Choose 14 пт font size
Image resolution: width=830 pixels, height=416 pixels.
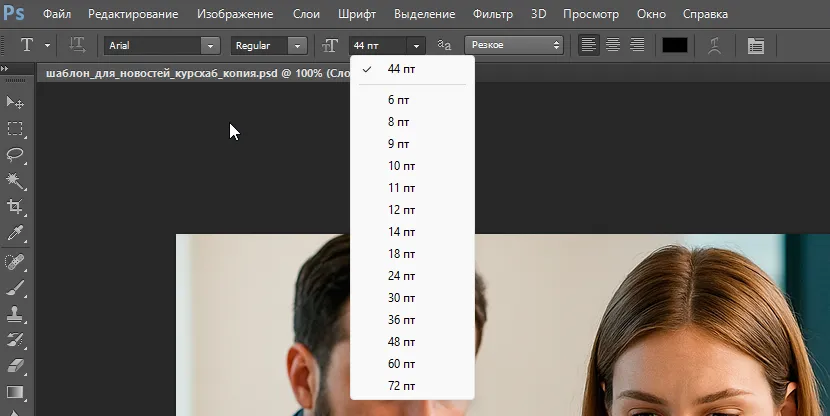(412, 232)
